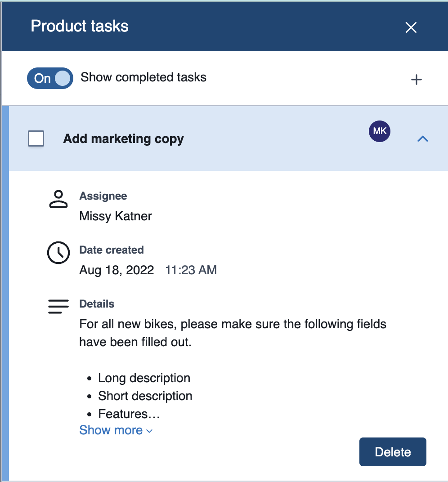Click the Date created field label
The width and height of the screenshot is (448, 482).
click(x=112, y=250)
